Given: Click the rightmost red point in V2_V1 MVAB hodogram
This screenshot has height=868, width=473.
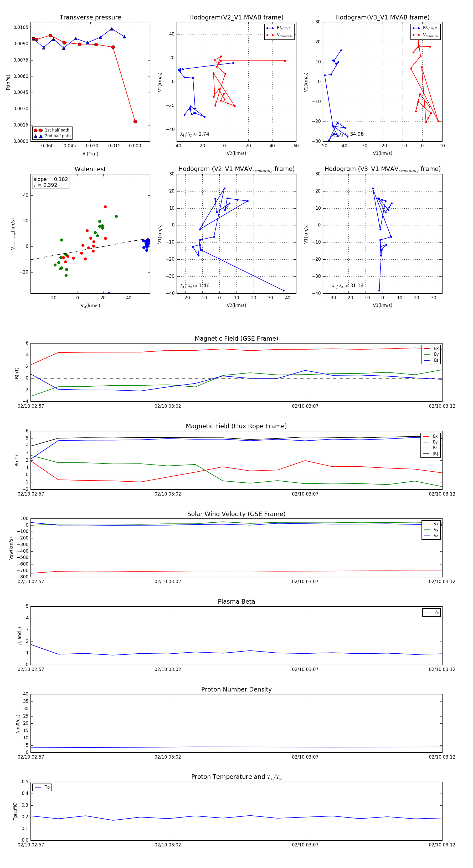Looking at the screenshot, I should [x=285, y=61].
